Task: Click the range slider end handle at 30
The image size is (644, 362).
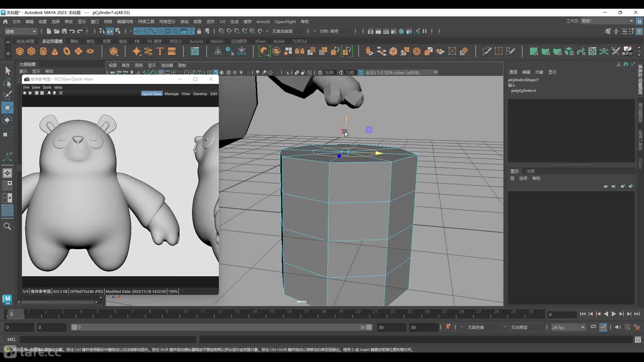Action: point(369,327)
